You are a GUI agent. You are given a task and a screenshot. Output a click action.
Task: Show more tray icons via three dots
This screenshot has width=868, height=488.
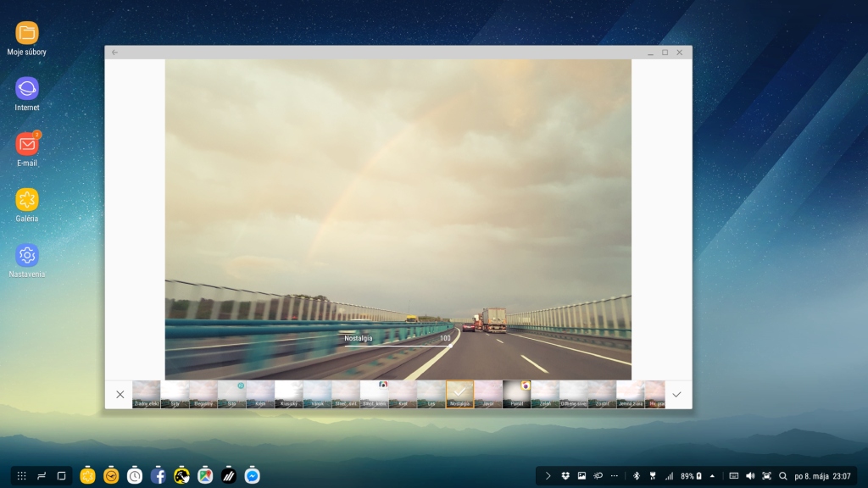coord(614,476)
